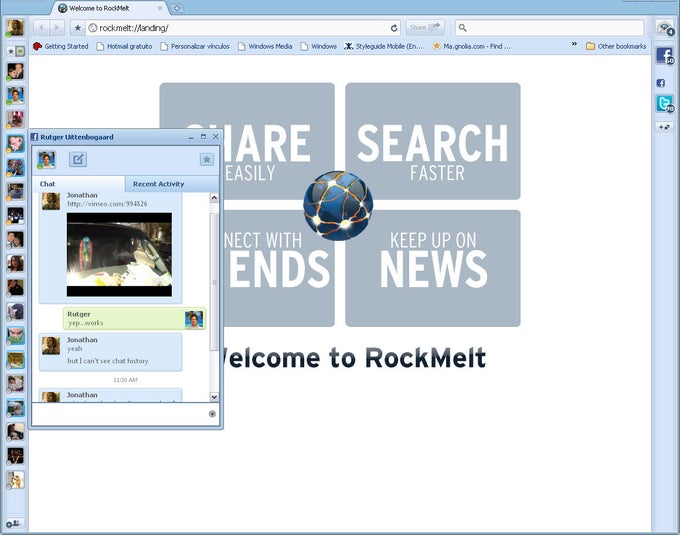680x535 pixels.
Task: Open a new tab with the plus button
Action: [x=177, y=8]
